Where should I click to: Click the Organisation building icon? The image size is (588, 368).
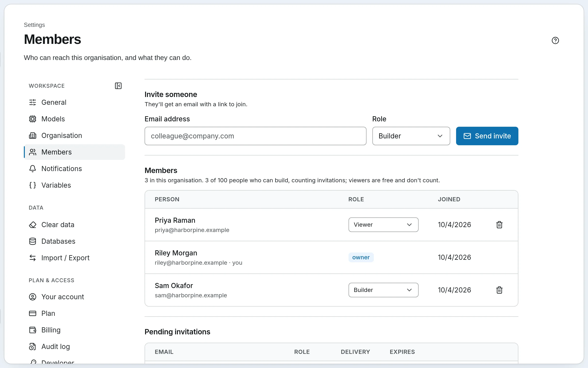[33, 136]
